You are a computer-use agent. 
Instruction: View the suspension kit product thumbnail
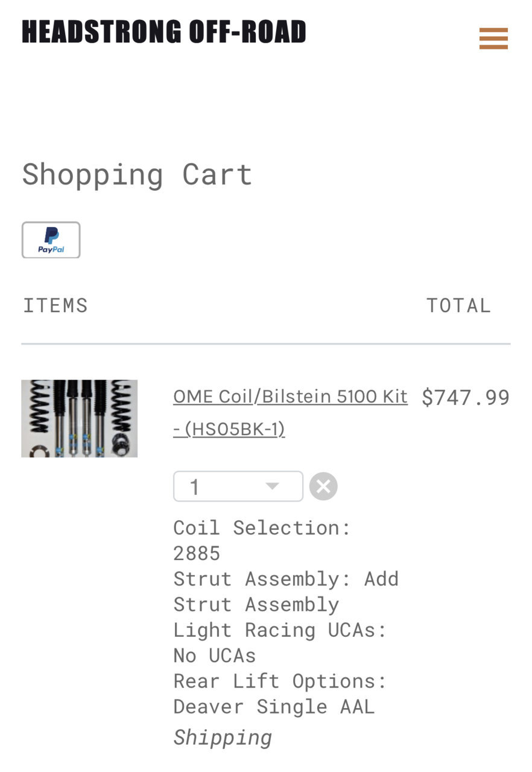80,418
